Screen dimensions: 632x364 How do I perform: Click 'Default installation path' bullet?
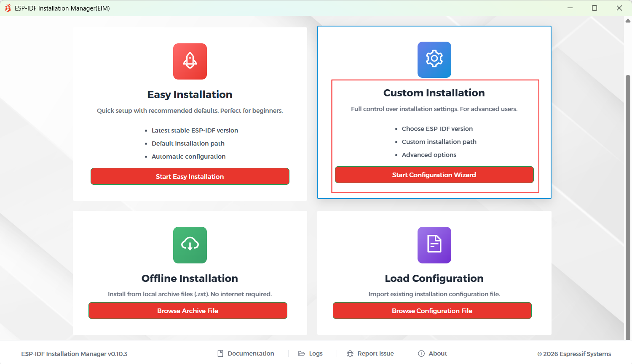click(x=188, y=143)
